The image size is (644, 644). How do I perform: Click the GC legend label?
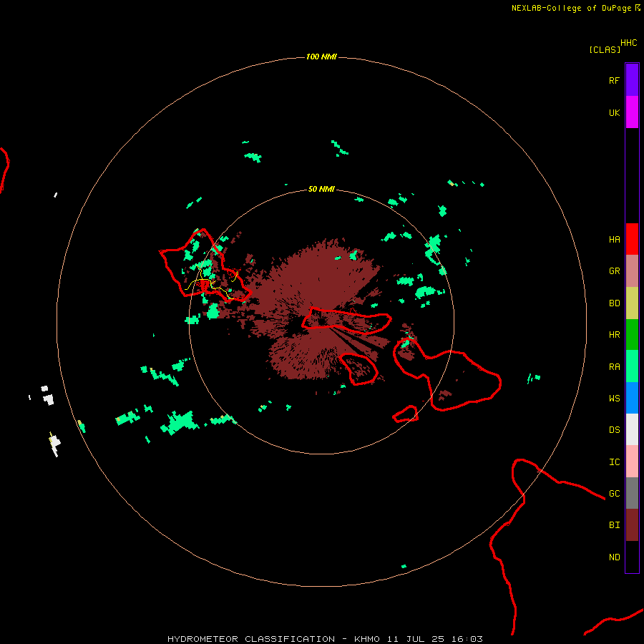pyautogui.click(x=614, y=494)
